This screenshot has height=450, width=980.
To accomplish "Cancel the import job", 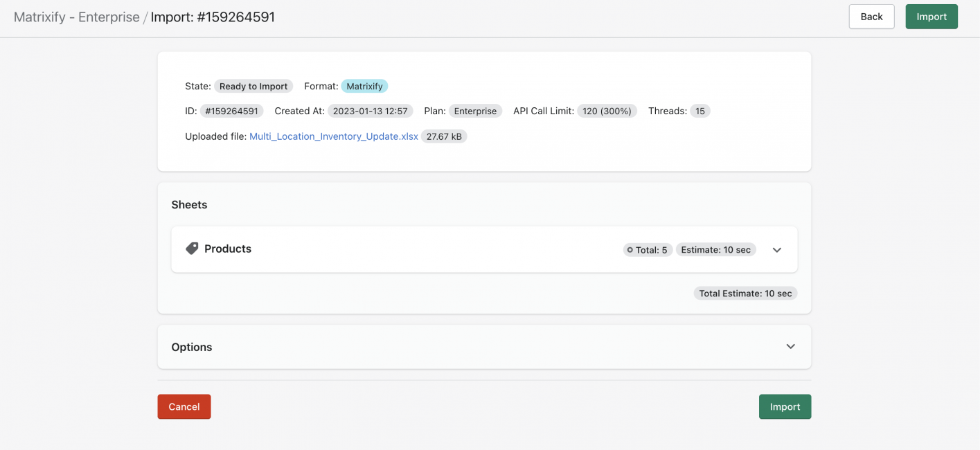I will pos(184,406).
